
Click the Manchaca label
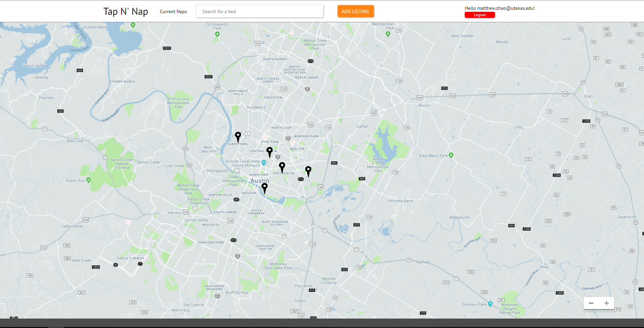180,310
